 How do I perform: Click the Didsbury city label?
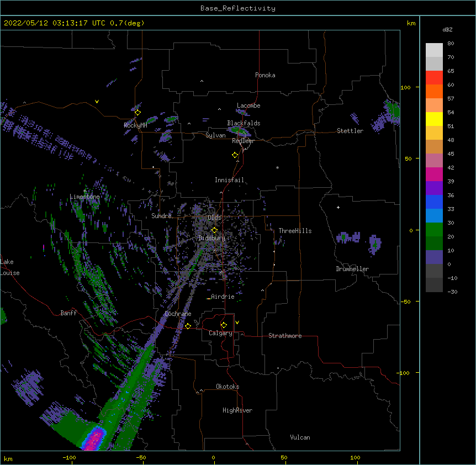pos(212,238)
